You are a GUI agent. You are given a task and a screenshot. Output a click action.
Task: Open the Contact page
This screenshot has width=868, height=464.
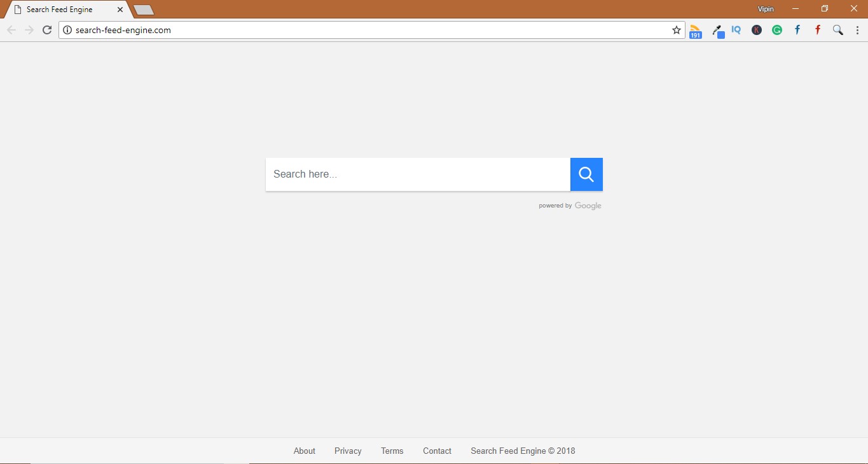437,451
